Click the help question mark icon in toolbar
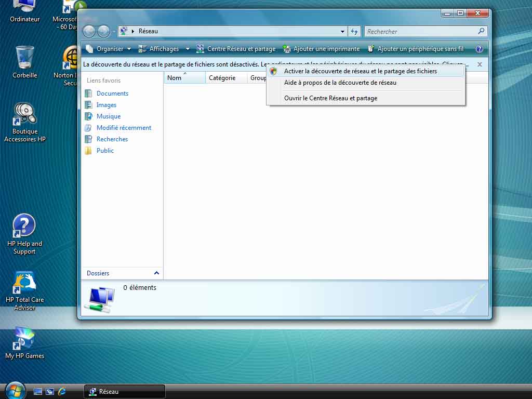 tap(479, 49)
